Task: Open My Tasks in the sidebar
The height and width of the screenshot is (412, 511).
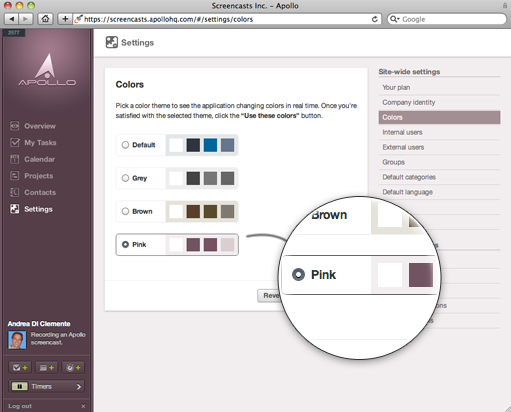Action: [x=40, y=143]
